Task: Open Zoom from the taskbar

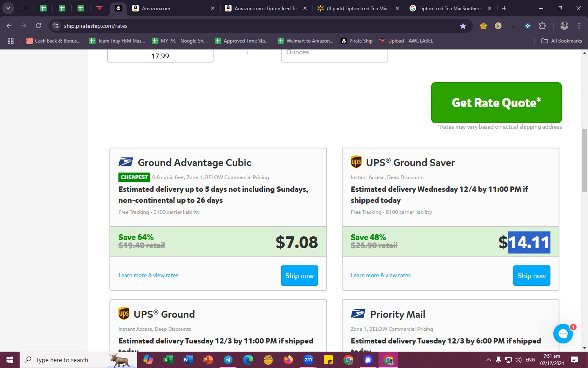Action: click(x=308, y=360)
